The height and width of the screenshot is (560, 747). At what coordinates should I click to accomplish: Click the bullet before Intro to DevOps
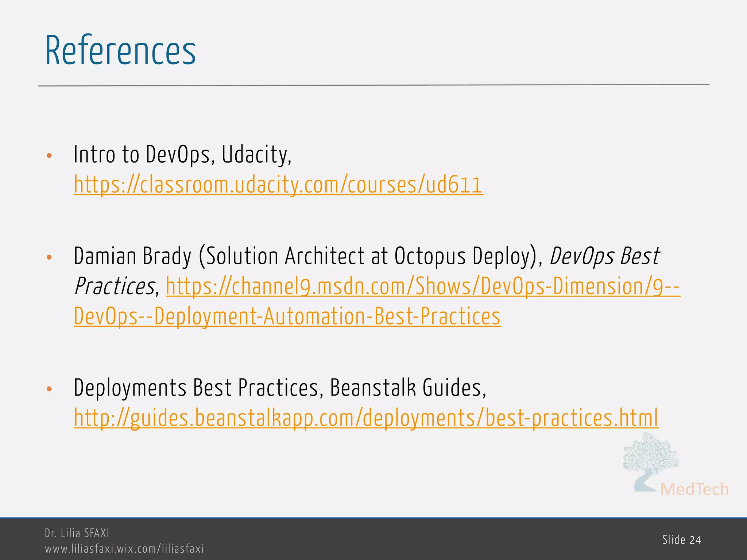[50, 156]
